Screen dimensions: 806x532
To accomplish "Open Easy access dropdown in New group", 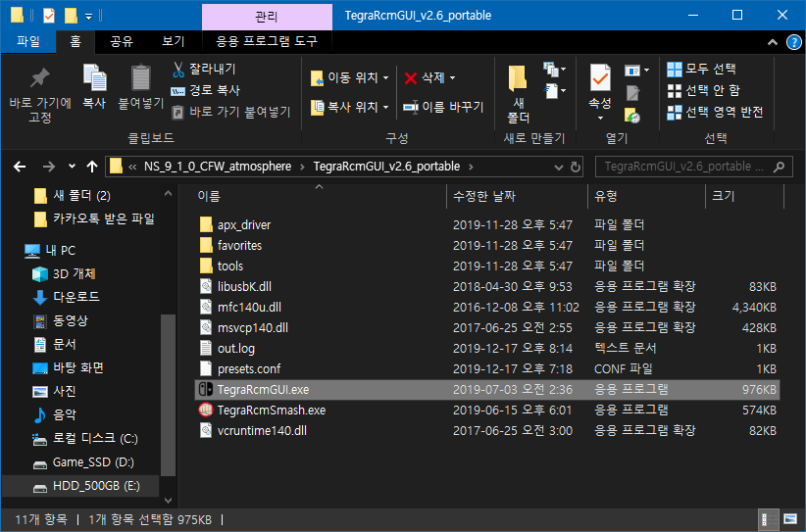I will 554,91.
